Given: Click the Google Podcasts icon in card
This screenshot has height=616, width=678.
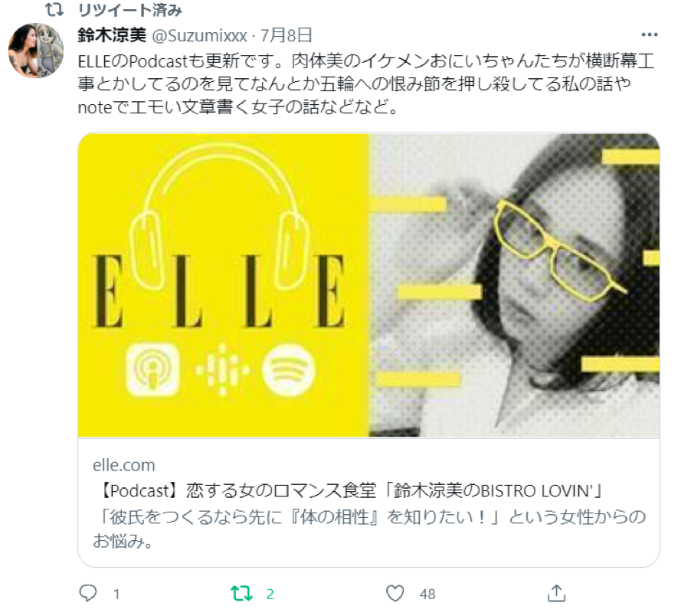Looking at the screenshot, I should tap(222, 370).
